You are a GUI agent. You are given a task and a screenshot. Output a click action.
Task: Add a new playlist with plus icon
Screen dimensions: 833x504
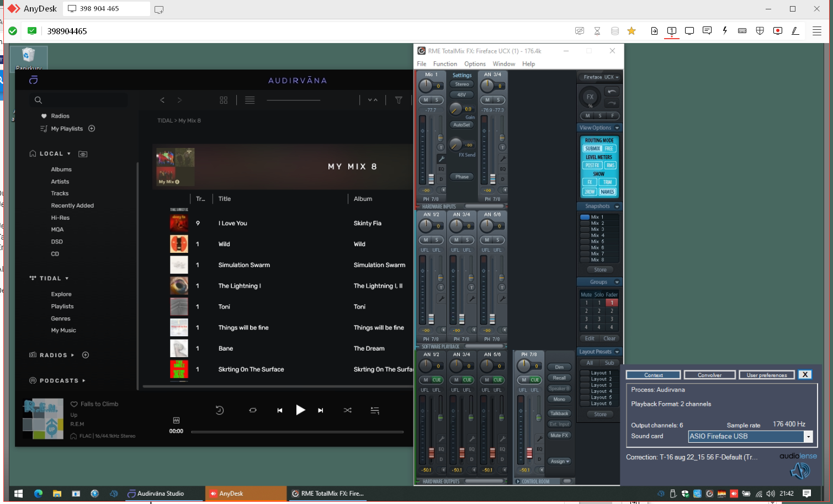click(x=92, y=129)
